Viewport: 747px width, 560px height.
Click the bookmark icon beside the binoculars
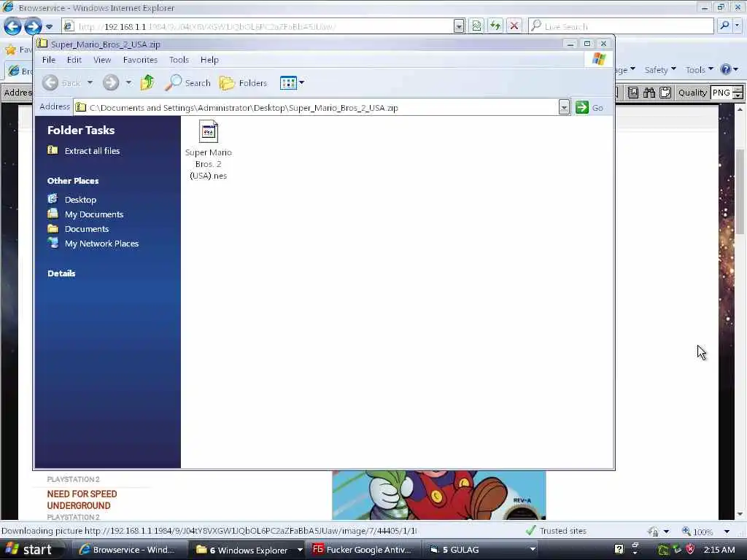point(633,93)
